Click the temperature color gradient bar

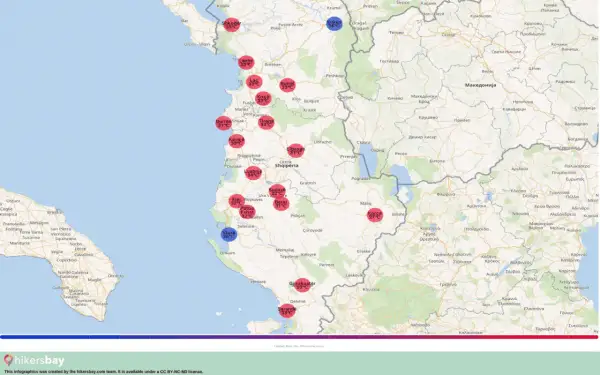pyautogui.click(x=299, y=337)
